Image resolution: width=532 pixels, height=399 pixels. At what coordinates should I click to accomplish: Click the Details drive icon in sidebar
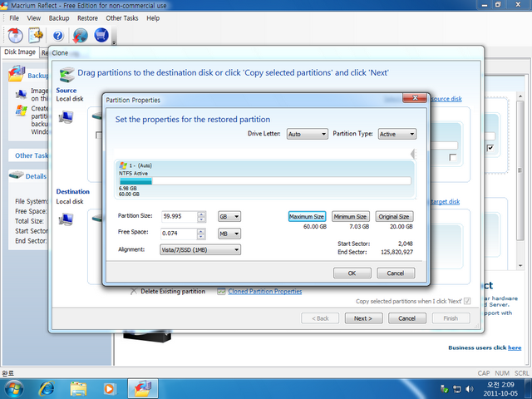click(x=17, y=175)
